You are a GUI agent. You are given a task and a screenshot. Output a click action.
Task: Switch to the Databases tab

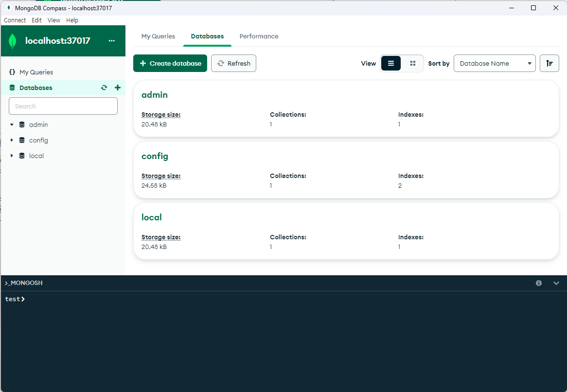click(x=207, y=36)
